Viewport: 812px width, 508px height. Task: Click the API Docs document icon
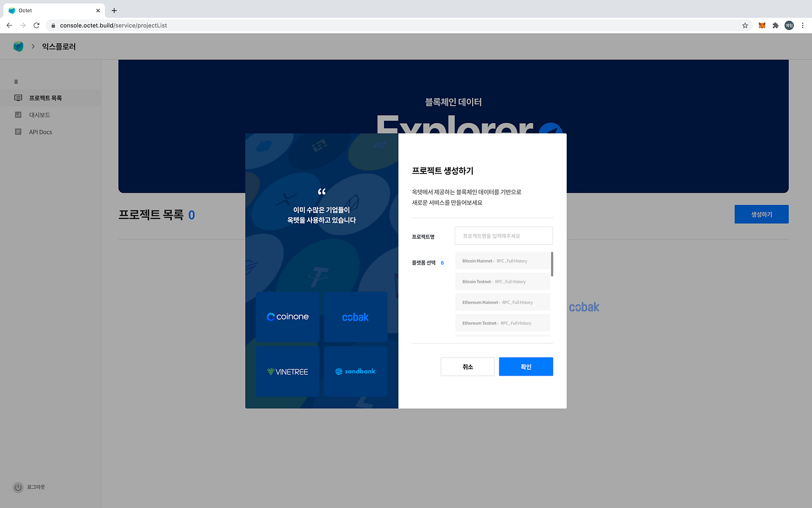point(18,132)
